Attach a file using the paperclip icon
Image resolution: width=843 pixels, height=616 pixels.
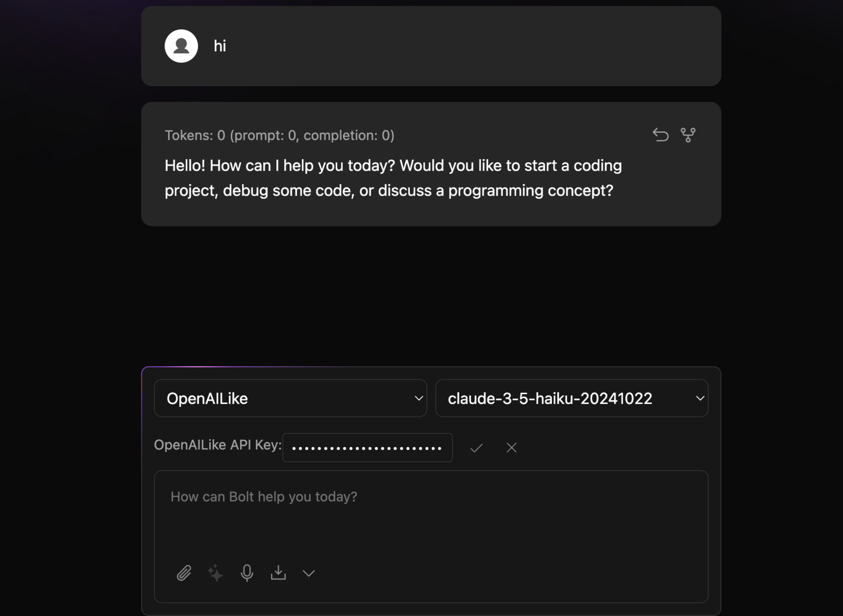184,573
